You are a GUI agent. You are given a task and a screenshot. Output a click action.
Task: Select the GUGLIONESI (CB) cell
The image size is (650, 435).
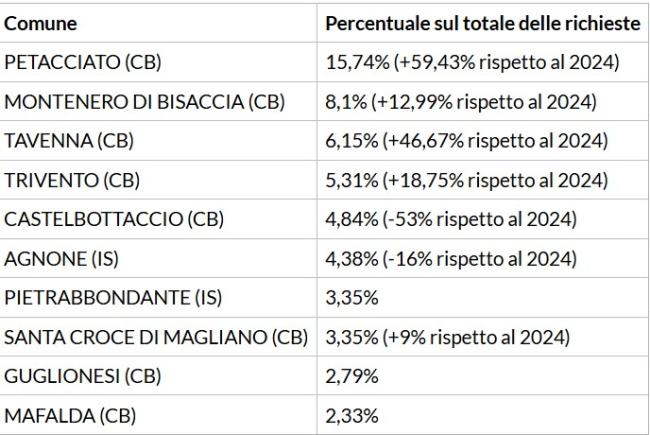point(84,375)
